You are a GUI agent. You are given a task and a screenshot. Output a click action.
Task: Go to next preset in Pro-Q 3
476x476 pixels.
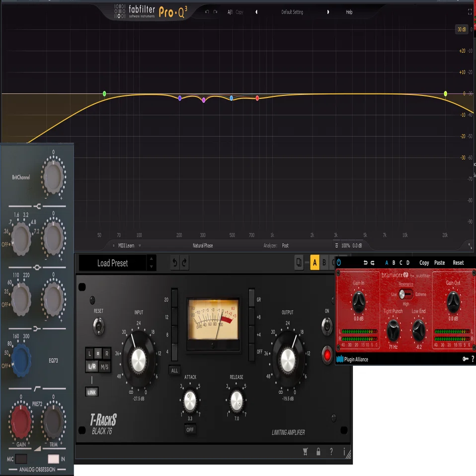[x=328, y=12]
